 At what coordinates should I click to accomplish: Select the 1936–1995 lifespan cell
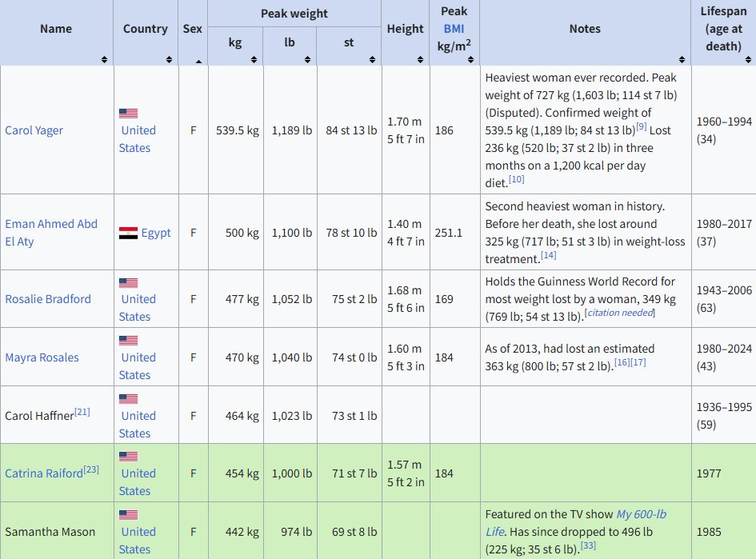pos(724,415)
